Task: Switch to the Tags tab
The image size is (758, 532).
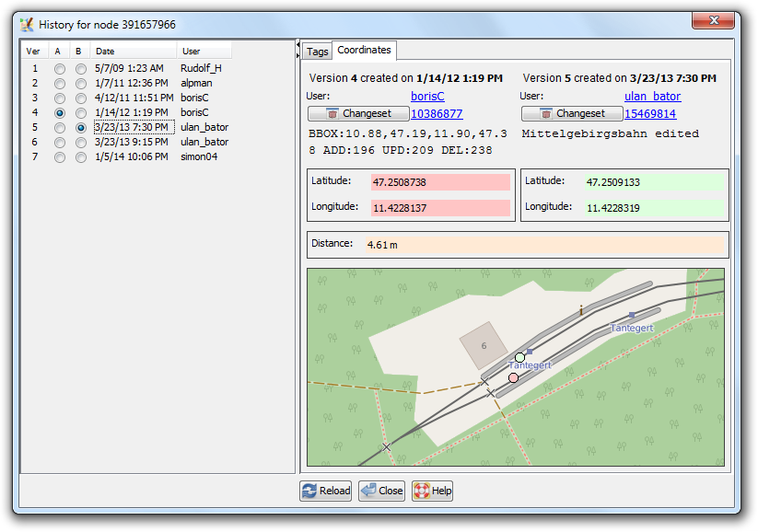Action: point(317,52)
